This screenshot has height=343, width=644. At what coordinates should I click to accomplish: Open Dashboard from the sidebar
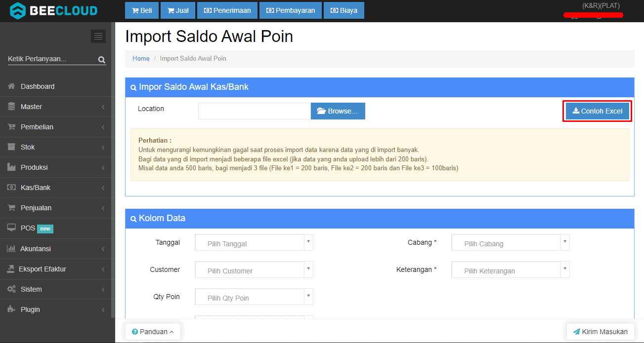point(38,86)
